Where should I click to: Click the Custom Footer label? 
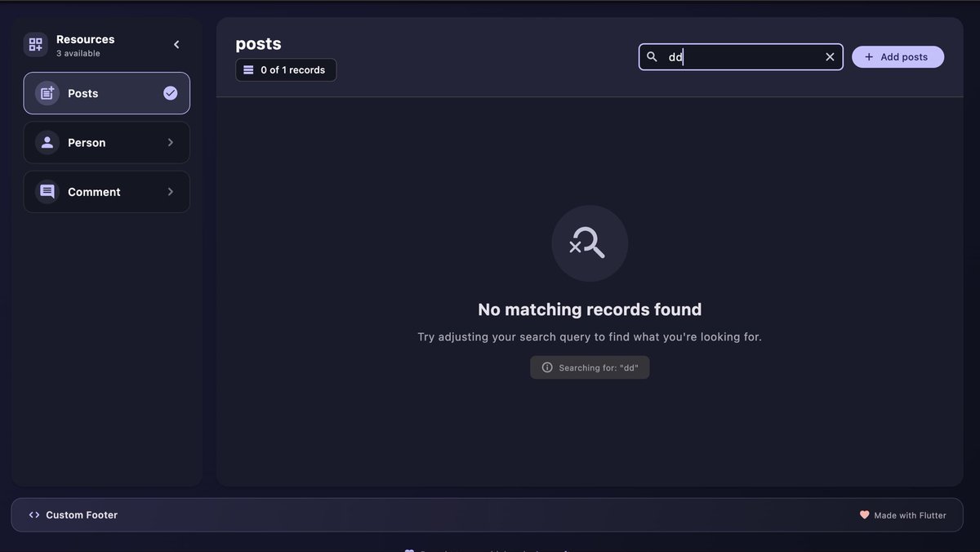click(82, 515)
